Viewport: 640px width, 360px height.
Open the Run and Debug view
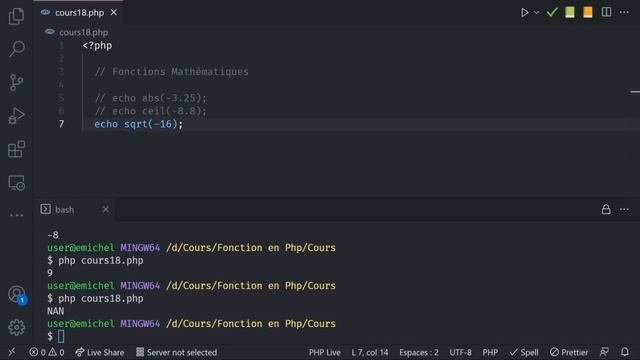(16, 116)
